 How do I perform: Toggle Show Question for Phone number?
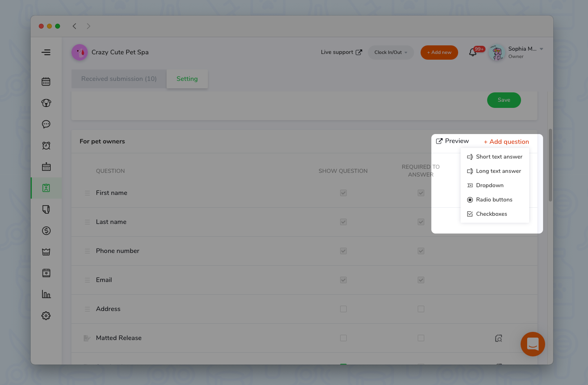tap(343, 251)
